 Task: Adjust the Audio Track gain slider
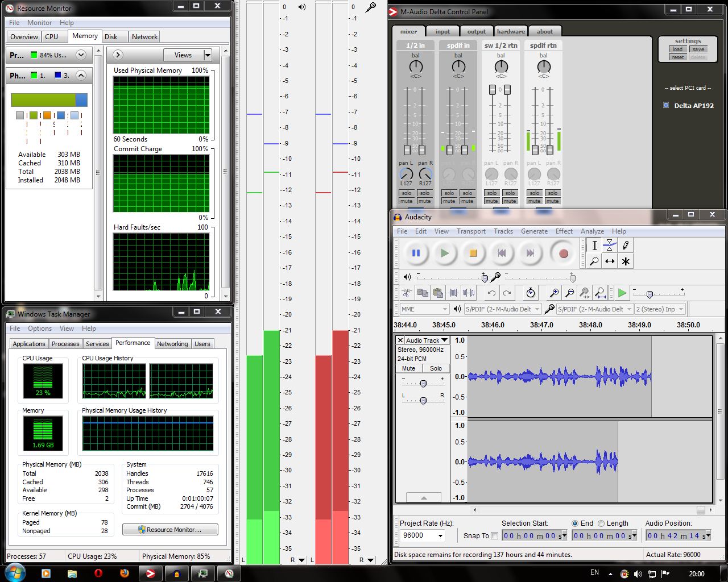(423, 384)
